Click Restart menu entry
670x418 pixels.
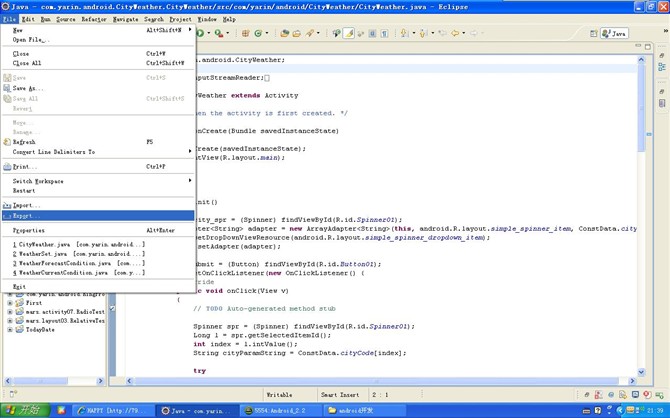pos(98,191)
